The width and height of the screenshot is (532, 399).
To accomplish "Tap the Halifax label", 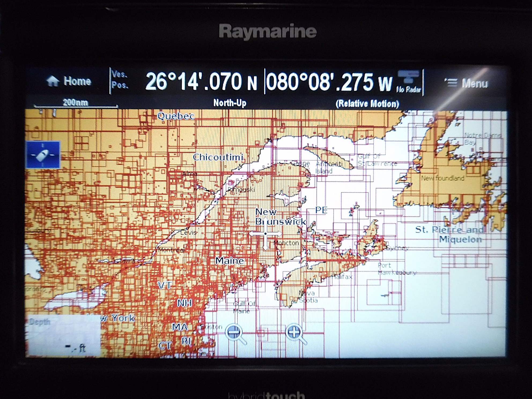I will [x=342, y=276].
